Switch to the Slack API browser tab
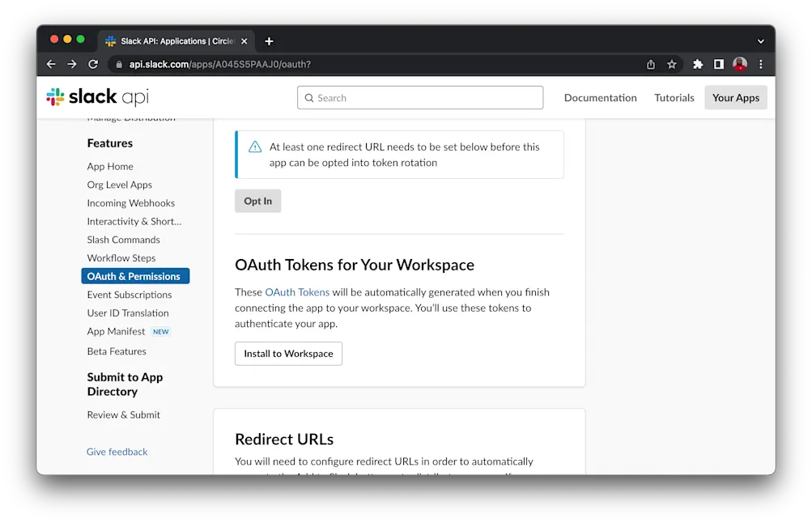The width and height of the screenshot is (812, 523). pos(172,40)
